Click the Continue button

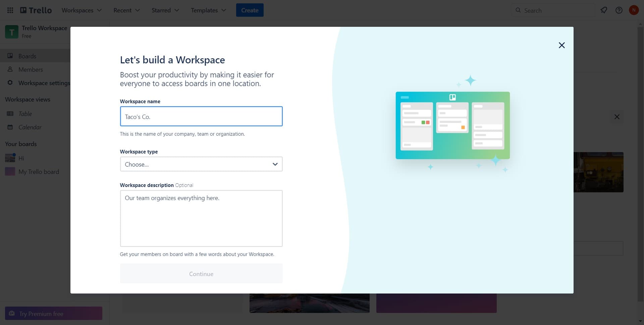[201, 273]
